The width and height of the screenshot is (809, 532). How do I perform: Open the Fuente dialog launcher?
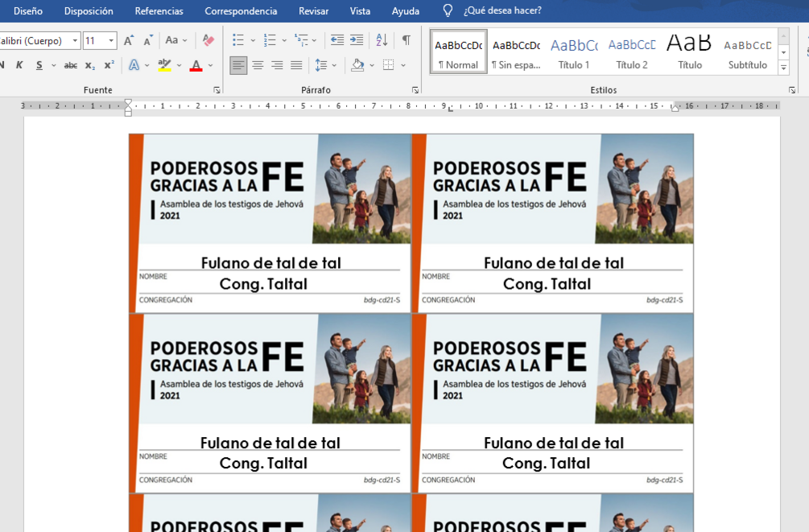(217, 90)
